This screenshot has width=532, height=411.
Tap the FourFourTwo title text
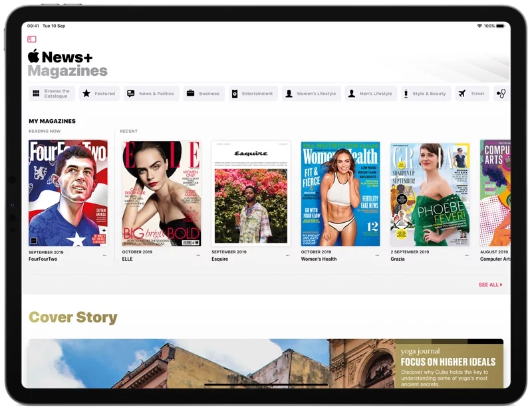tap(43, 259)
